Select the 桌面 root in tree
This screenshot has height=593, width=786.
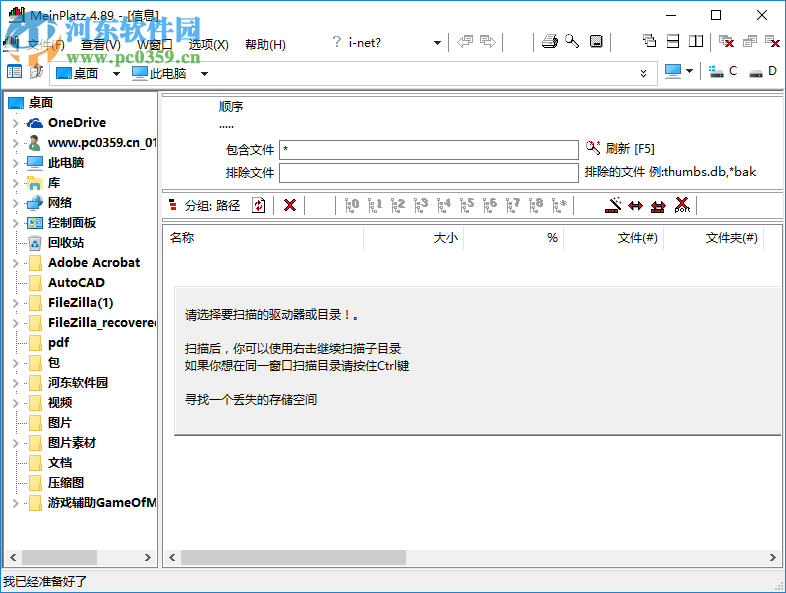41,103
